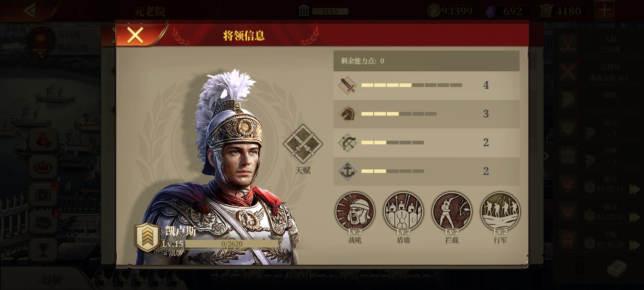Select the infantry sword attribute icon
This screenshot has height=290, width=644.
347,85
